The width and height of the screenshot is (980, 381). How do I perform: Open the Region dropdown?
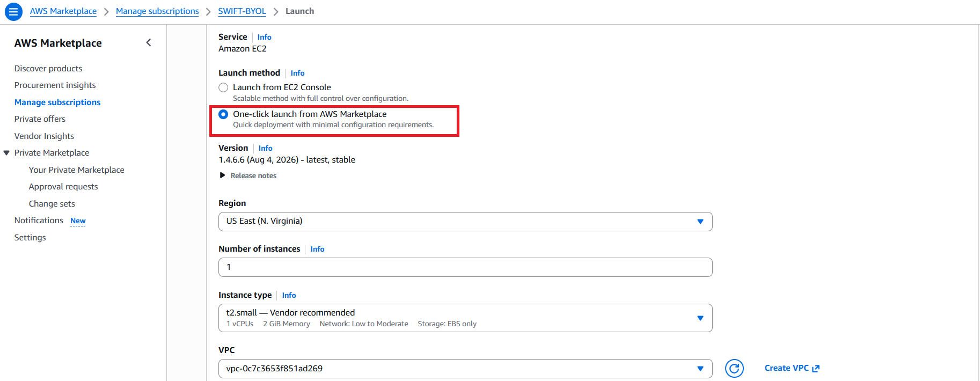465,222
